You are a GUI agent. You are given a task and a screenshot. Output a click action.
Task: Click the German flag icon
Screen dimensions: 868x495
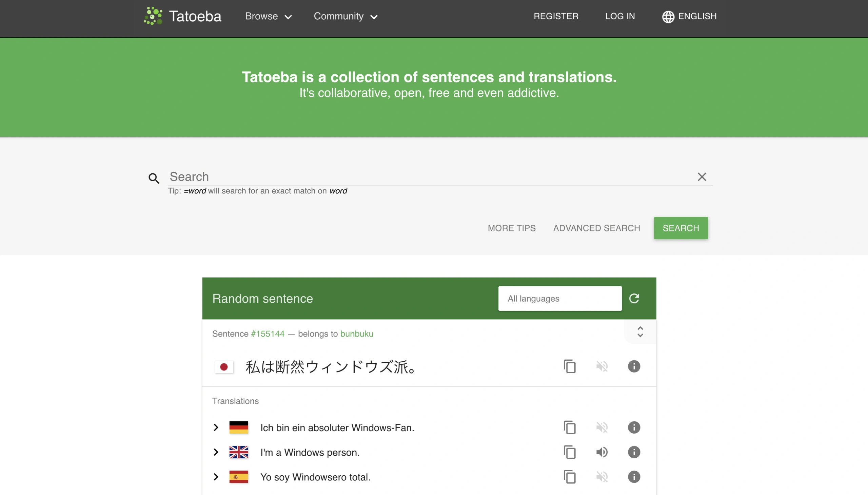click(x=238, y=427)
